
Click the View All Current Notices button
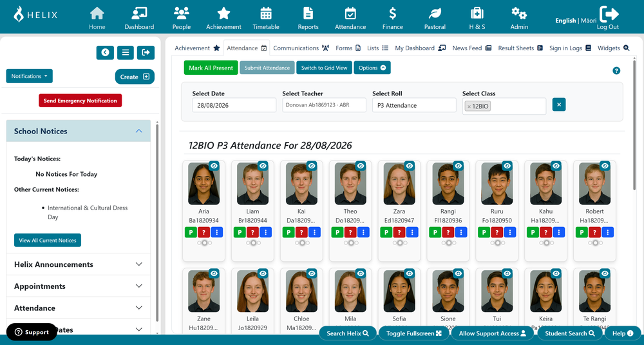[48, 240]
